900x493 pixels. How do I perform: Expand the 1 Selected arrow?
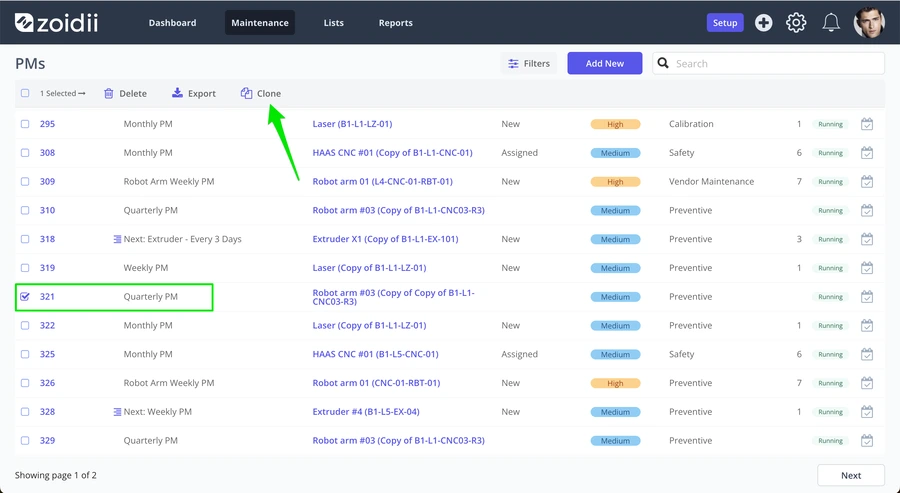click(82, 93)
